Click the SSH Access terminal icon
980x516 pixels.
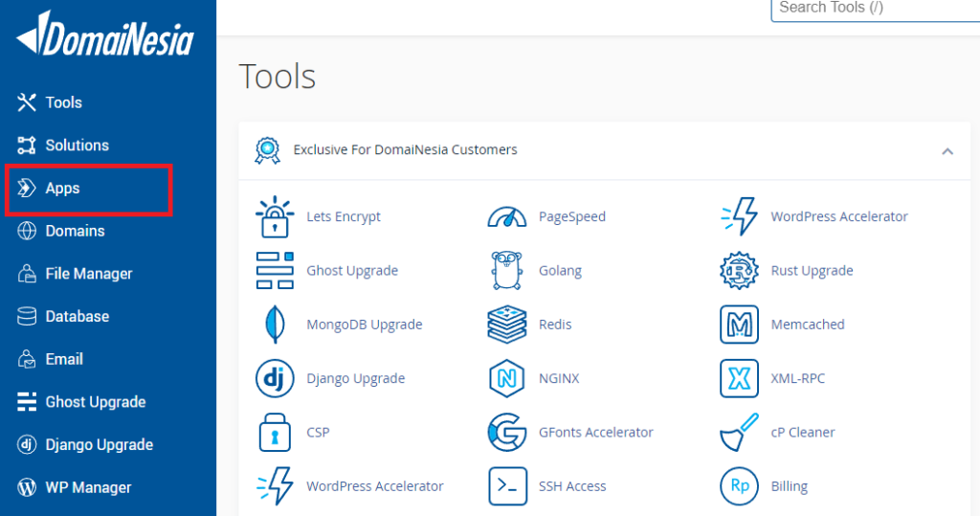(506, 486)
